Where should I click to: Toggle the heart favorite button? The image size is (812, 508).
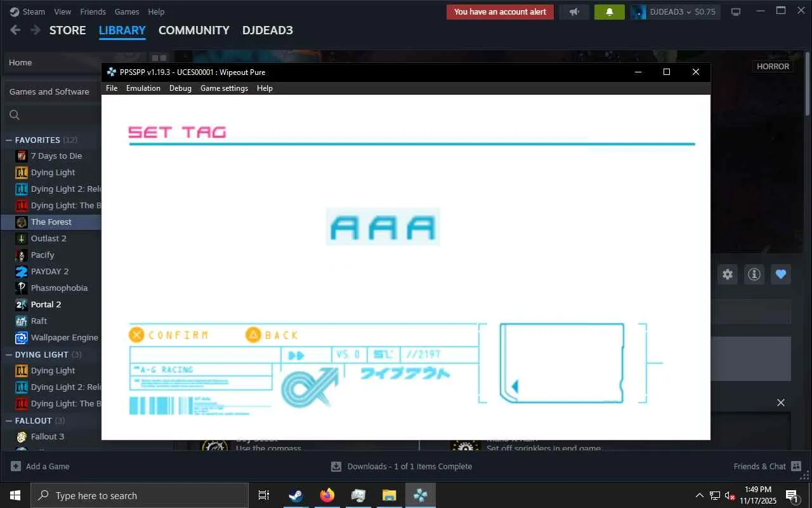[781, 274]
